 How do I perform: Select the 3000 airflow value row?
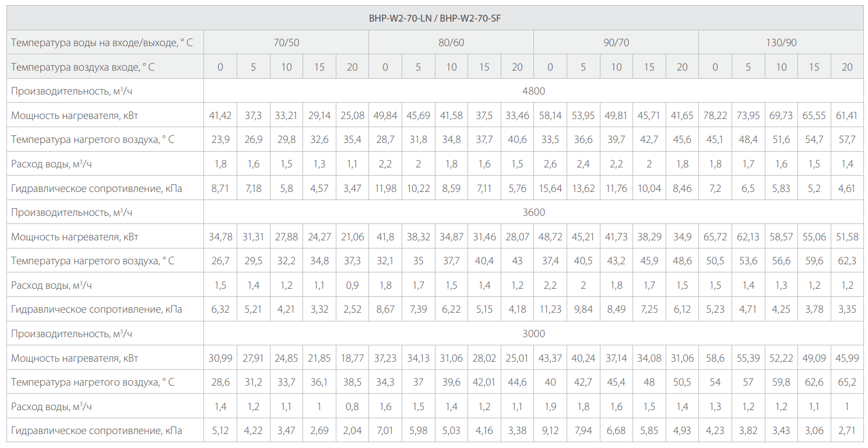(x=533, y=334)
